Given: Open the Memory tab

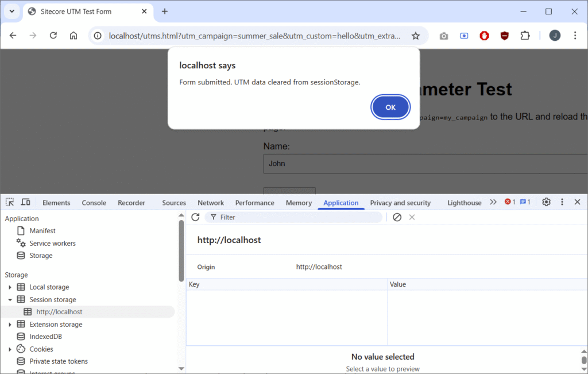Looking at the screenshot, I should [x=299, y=203].
